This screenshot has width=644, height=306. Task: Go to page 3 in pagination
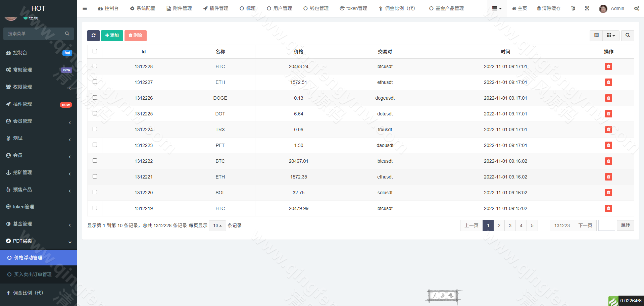tap(510, 225)
